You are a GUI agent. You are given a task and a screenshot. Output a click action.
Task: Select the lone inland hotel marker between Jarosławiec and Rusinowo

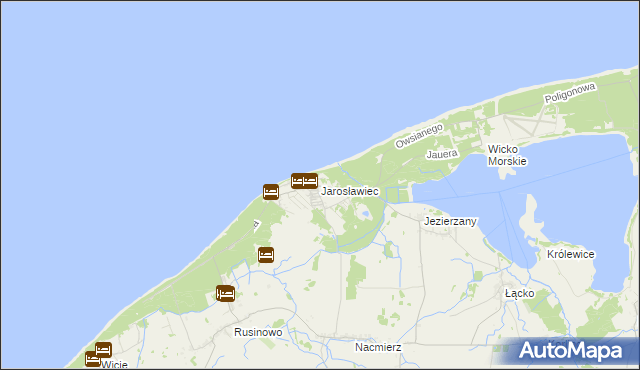pyautogui.click(x=266, y=255)
